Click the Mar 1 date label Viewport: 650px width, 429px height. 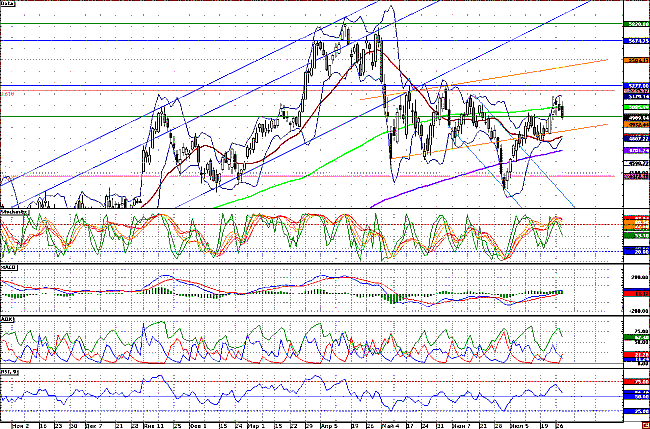point(256,426)
